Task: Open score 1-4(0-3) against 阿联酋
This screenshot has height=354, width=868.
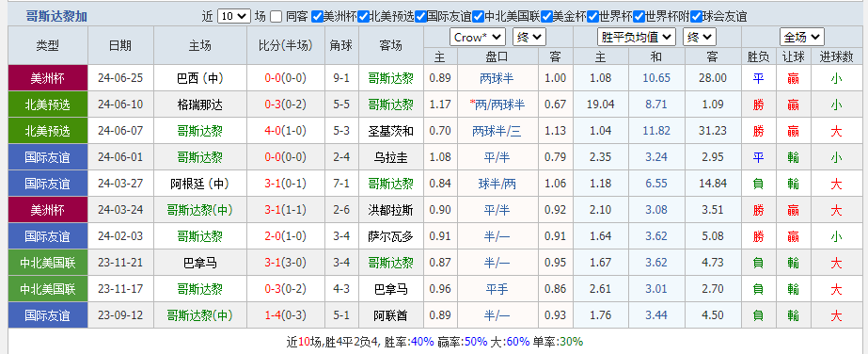Action: click(x=285, y=315)
